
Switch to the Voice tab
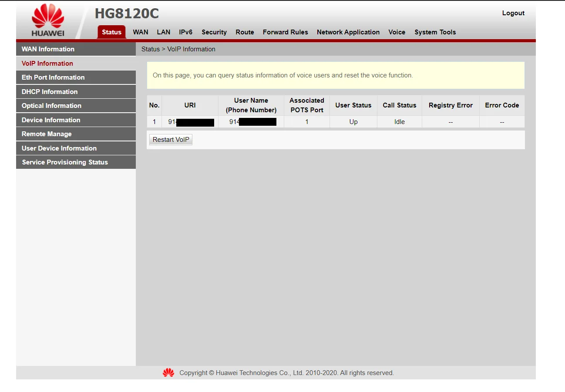click(397, 32)
